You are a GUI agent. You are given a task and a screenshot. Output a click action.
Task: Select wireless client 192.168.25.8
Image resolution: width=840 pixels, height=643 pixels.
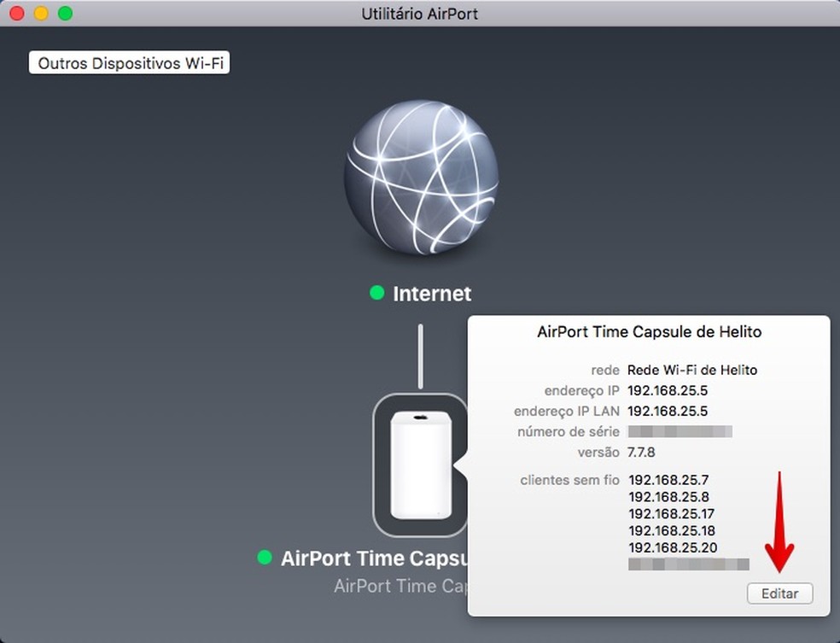(668, 497)
